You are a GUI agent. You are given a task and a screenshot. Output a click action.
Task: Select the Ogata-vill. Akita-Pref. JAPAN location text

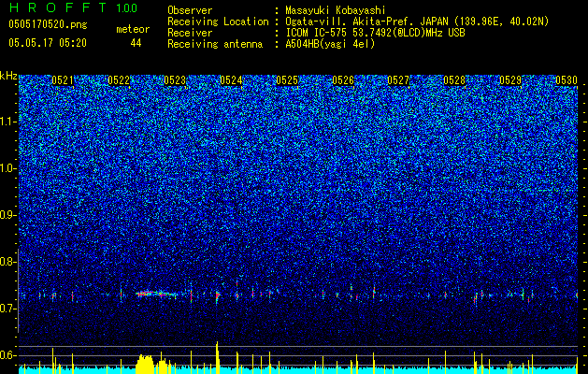pyautogui.click(x=418, y=22)
